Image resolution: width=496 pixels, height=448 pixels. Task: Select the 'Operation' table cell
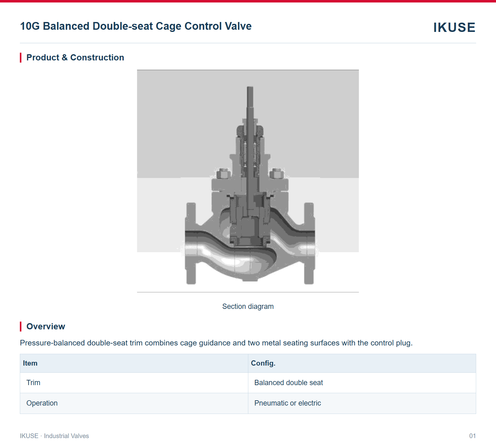point(134,403)
